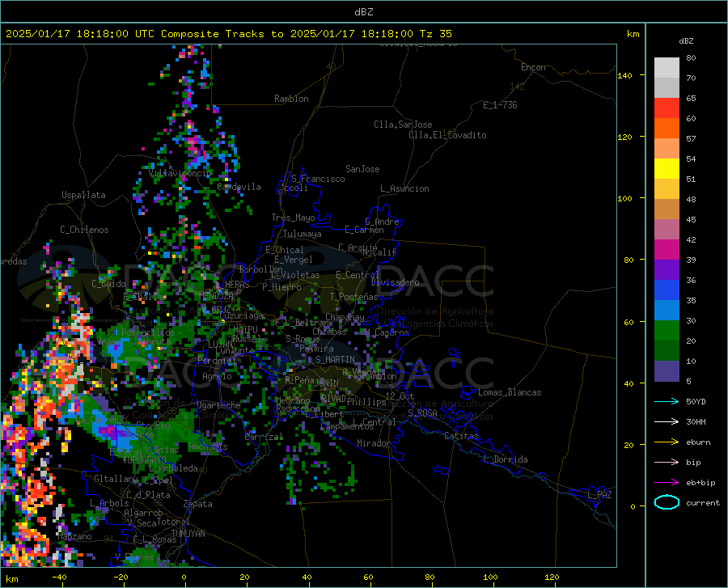728x588 pixels.
Task: Select the purple 36-39 dBZ swatch
Action: pyautogui.click(x=667, y=270)
